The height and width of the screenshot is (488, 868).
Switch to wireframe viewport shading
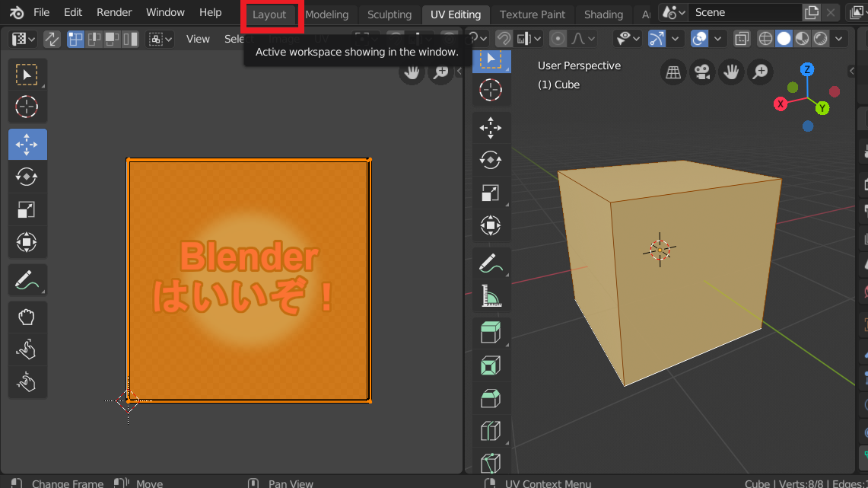coord(765,39)
